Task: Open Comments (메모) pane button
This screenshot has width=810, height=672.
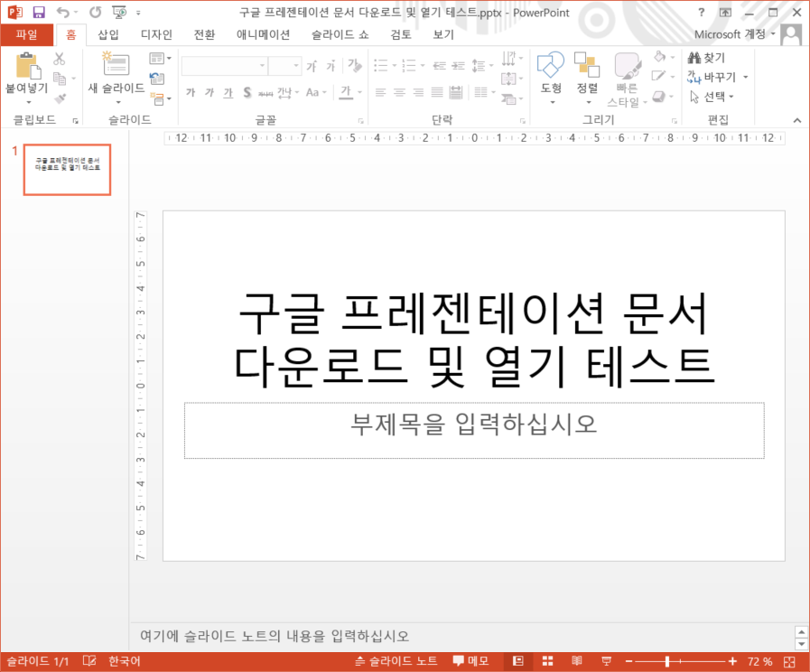Action: 470,661
